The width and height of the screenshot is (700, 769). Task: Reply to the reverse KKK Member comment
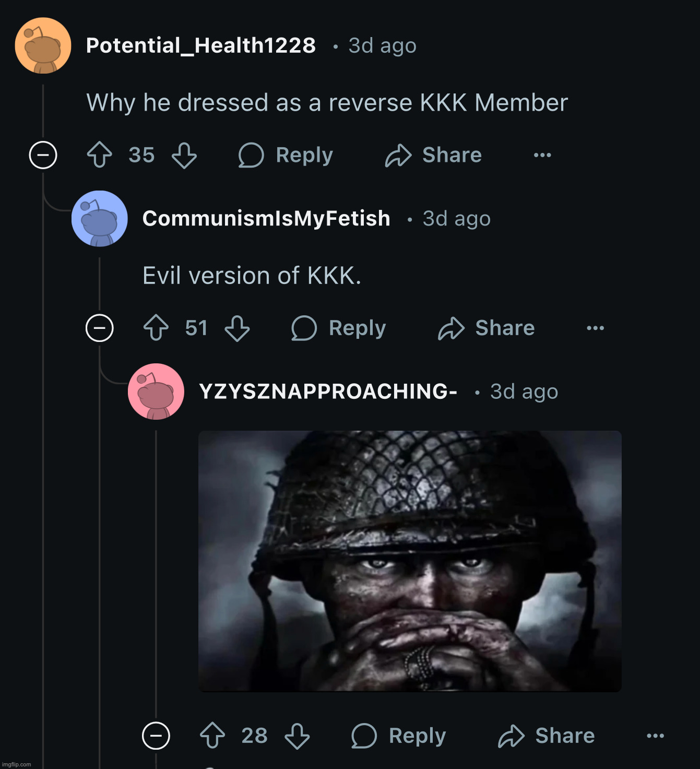(286, 155)
